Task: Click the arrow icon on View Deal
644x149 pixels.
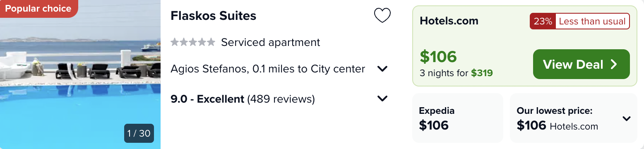Action: click(614, 64)
